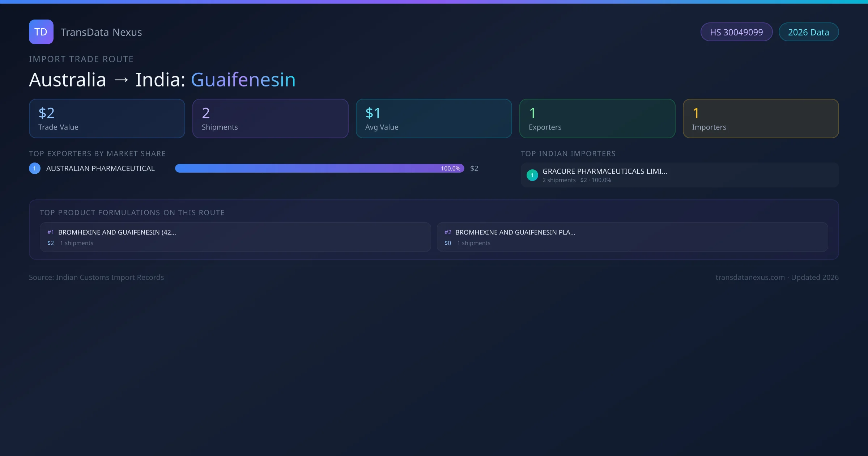Click the 100.0% market share bar
The image size is (868, 456).
tap(319, 168)
